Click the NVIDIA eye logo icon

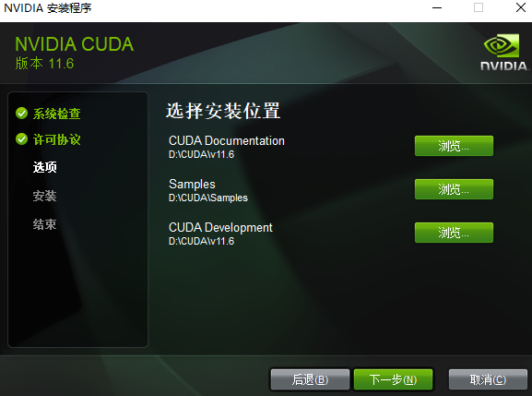click(x=502, y=45)
